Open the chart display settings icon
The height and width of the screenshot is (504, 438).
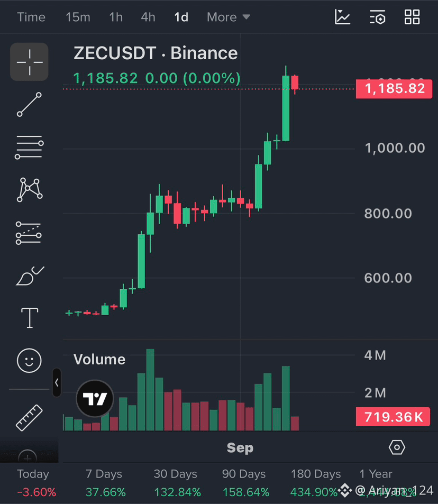tap(378, 17)
